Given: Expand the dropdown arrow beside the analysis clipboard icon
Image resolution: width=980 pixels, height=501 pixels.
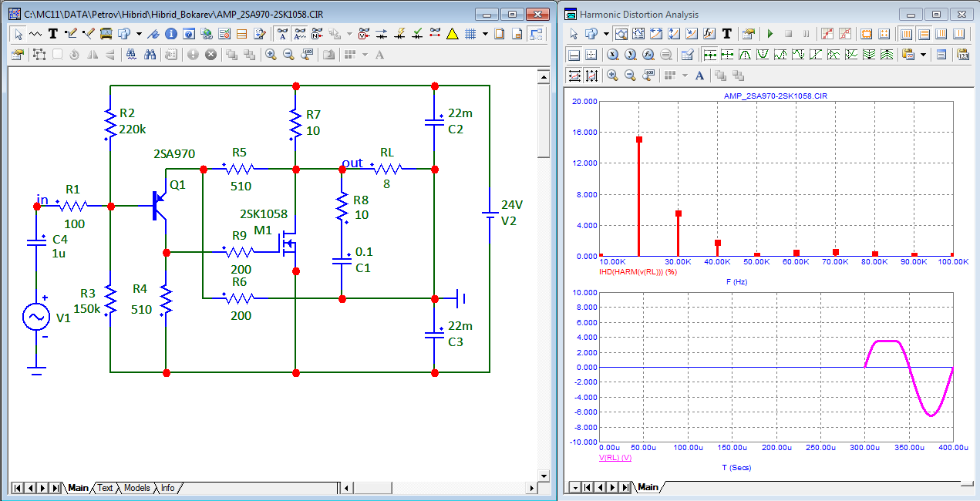Looking at the screenshot, I should point(924,55).
